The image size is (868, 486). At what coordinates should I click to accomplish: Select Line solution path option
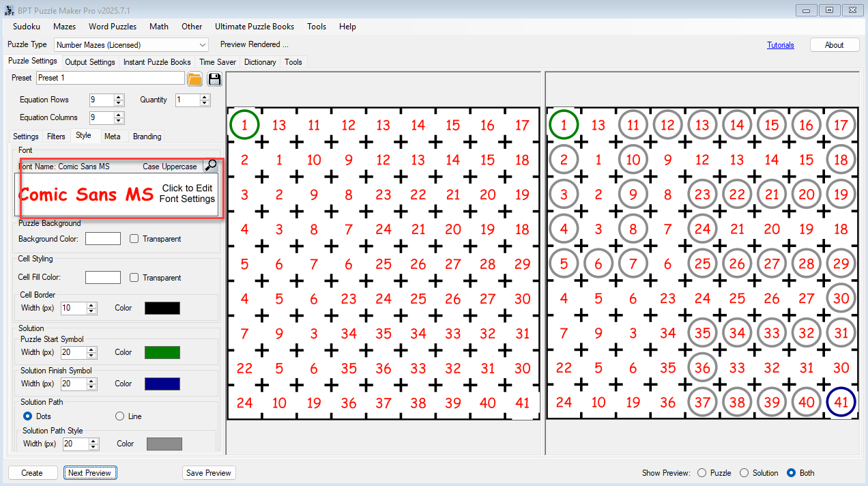coord(120,416)
